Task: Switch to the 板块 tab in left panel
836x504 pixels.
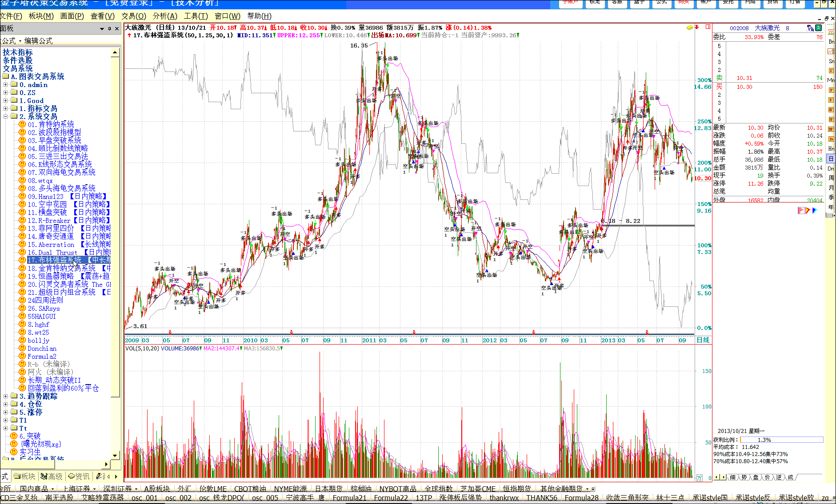Action: pyautogui.click(x=24, y=476)
